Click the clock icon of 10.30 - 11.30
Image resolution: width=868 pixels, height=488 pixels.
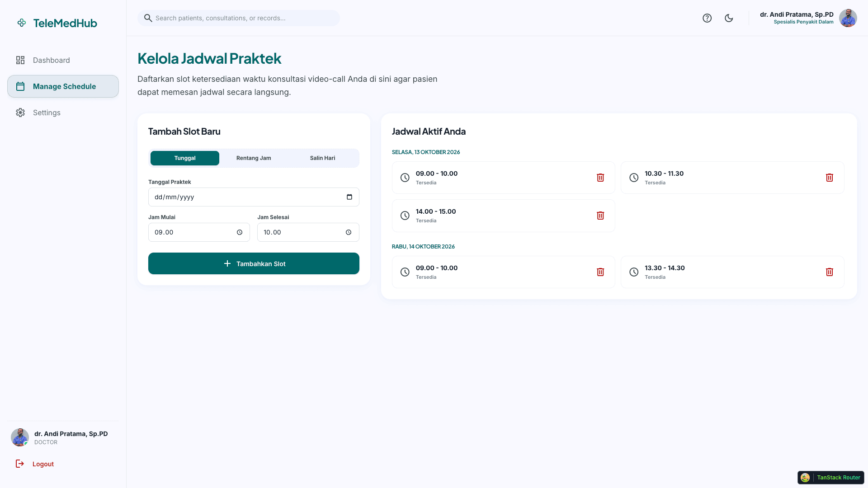tap(634, 178)
